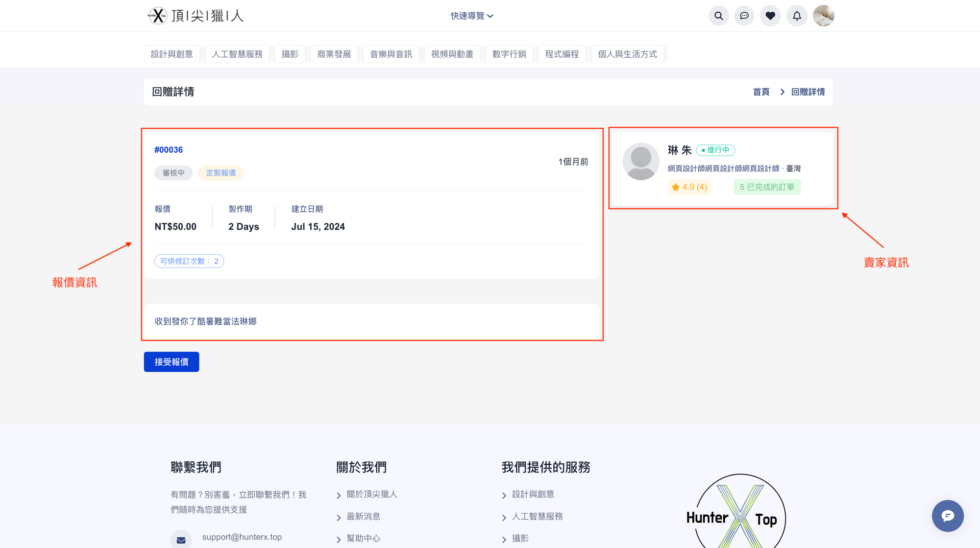Image resolution: width=980 pixels, height=548 pixels.
Task: Select the 設計與創意 category tab
Action: (171, 54)
